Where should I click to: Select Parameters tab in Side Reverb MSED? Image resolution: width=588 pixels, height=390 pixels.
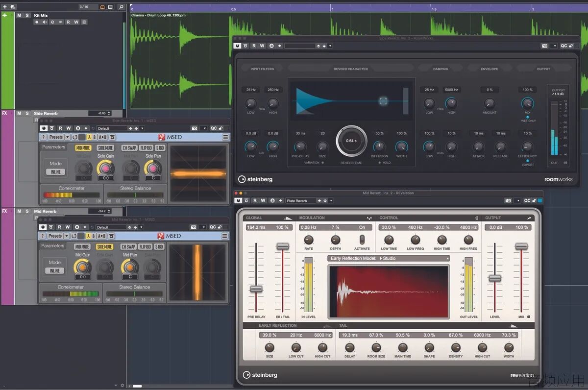(x=54, y=147)
